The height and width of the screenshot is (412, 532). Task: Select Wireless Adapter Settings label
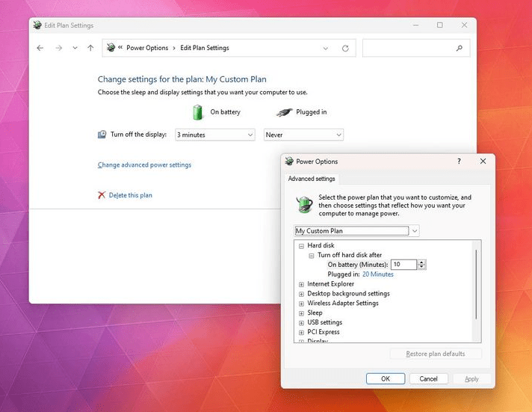(x=343, y=303)
